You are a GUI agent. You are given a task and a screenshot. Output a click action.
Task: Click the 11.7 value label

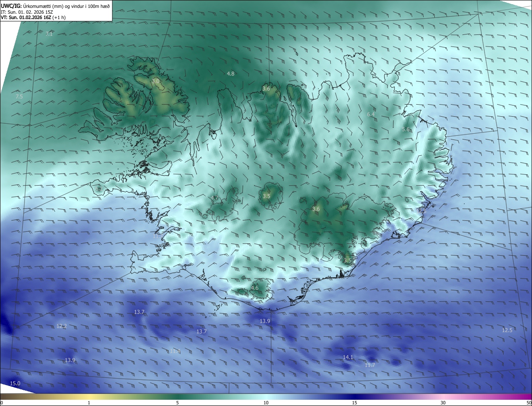click(370, 365)
